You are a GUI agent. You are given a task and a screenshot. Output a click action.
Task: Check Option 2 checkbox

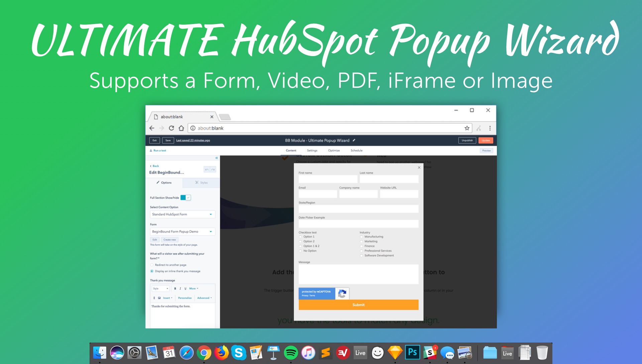[300, 241]
